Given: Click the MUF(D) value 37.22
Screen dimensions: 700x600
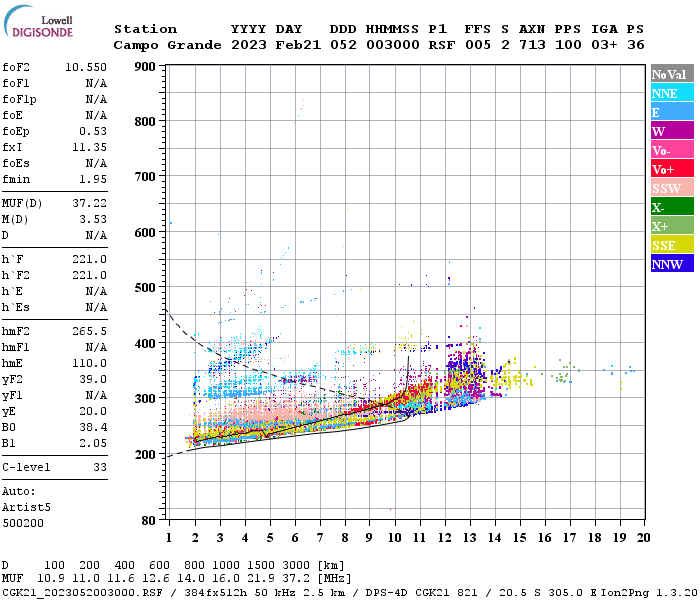Looking at the screenshot, I should (89, 204).
